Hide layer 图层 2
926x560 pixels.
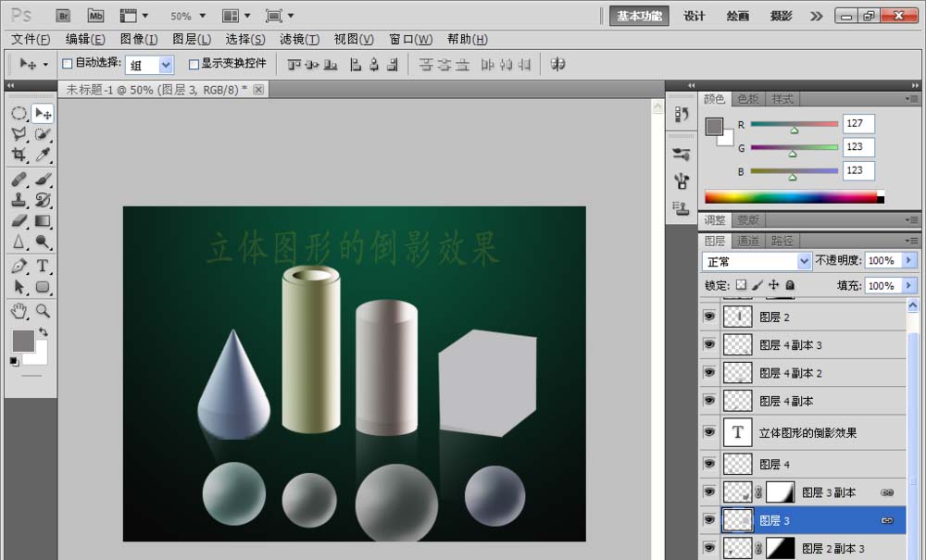[x=709, y=317]
